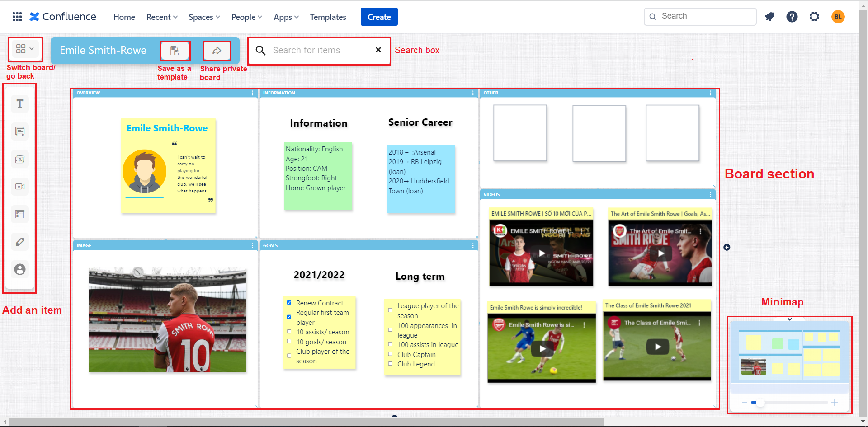
Task: Choose the image item tool
Action: point(20,160)
